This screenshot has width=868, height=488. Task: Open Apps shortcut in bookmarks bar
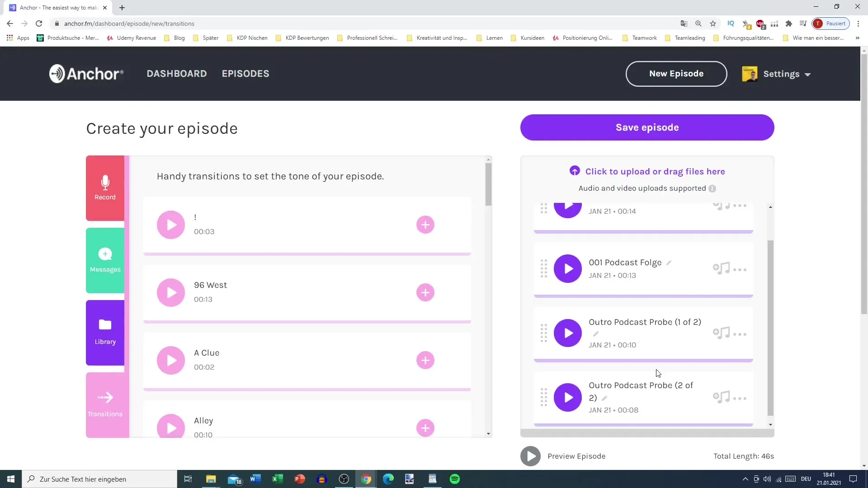[x=18, y=38]
